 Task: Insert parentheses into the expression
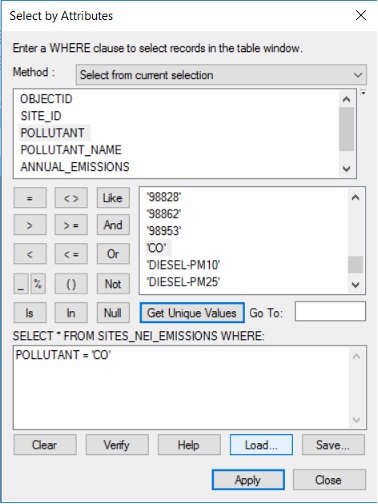click(71, 284)
